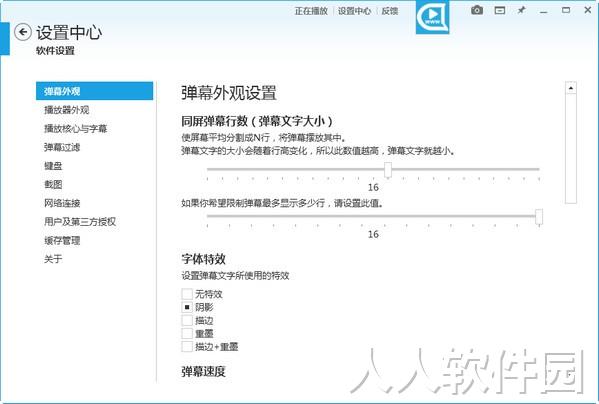Click the vertical scrollbar track
This screenshot has width=599, height=404.
tap(571, 149)
